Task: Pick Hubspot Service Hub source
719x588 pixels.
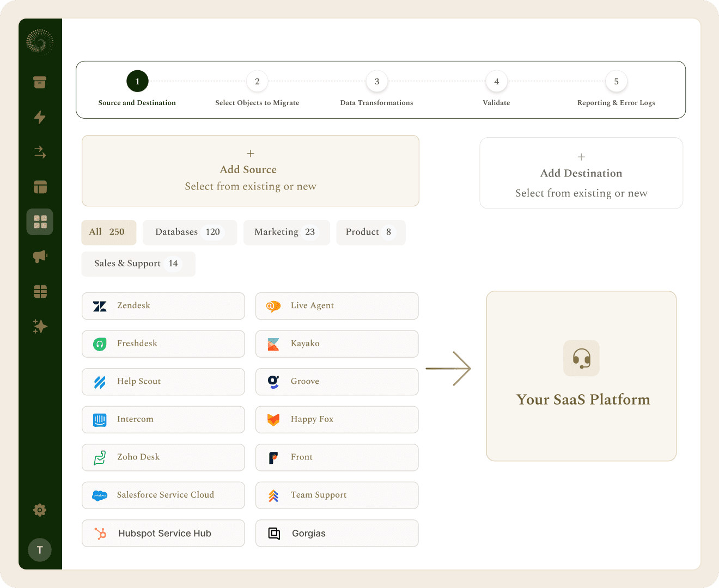Action: click(163, 534)
